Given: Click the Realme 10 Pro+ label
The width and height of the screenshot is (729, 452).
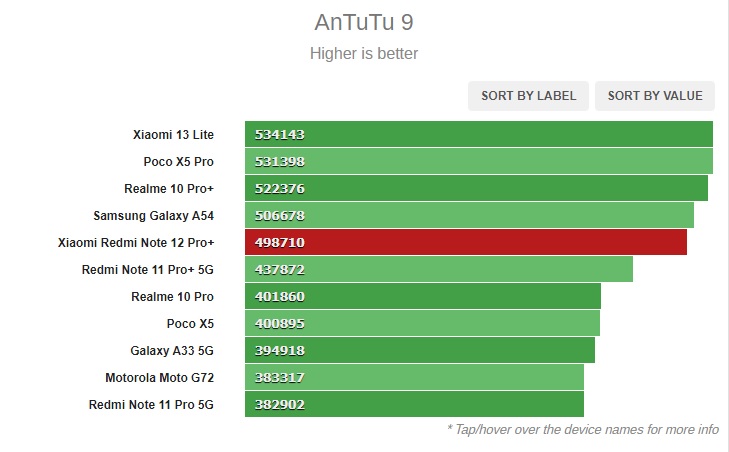Looking at the screenshot, I should coord(169,189).
